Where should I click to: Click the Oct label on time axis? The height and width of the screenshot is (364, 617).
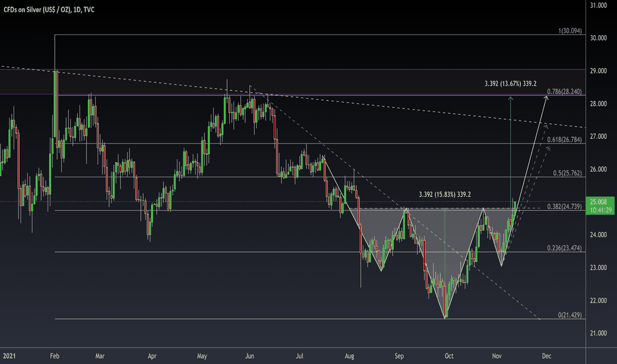point(449,356)
